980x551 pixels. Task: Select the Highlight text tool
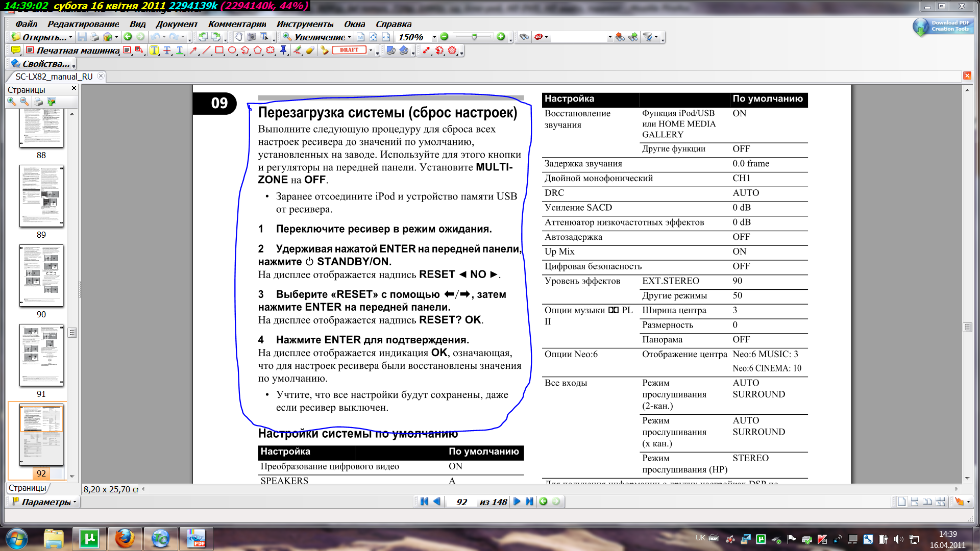click(154, 50)
